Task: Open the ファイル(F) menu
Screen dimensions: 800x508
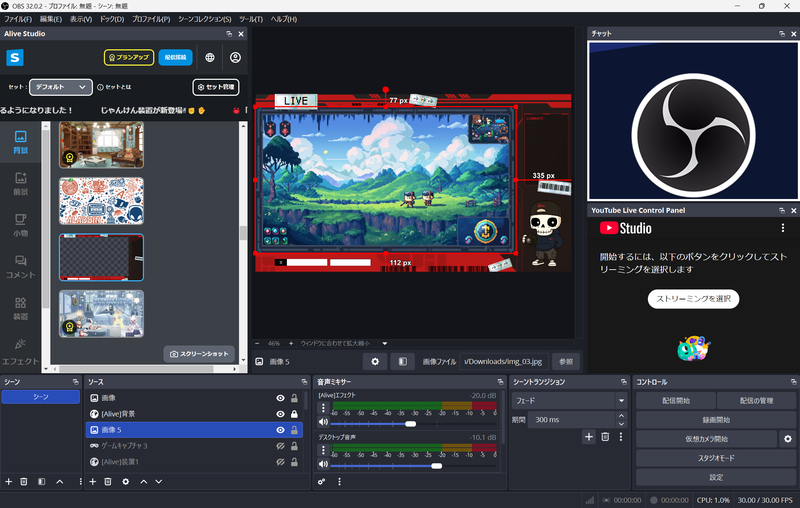Action: [x=18, y=19]
